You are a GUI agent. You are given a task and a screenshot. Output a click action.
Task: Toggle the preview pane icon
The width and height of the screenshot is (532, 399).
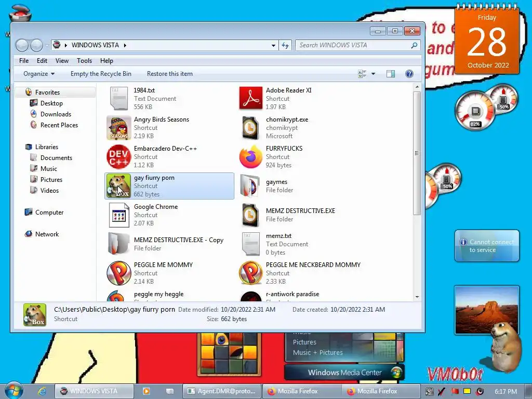click(x=391, y=74)
